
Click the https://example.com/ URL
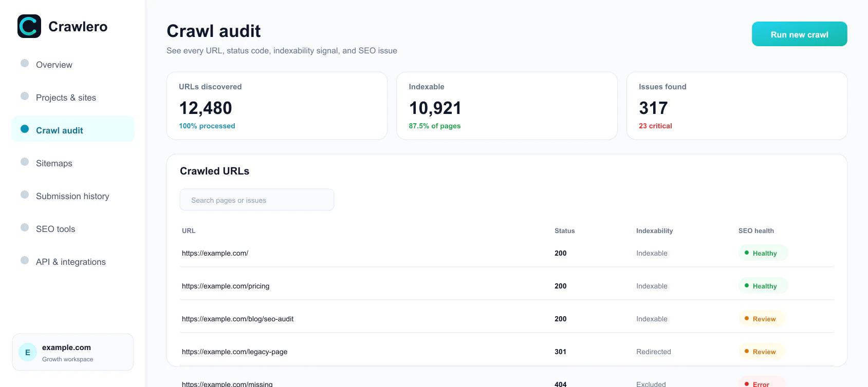click(x=215, y=253)
